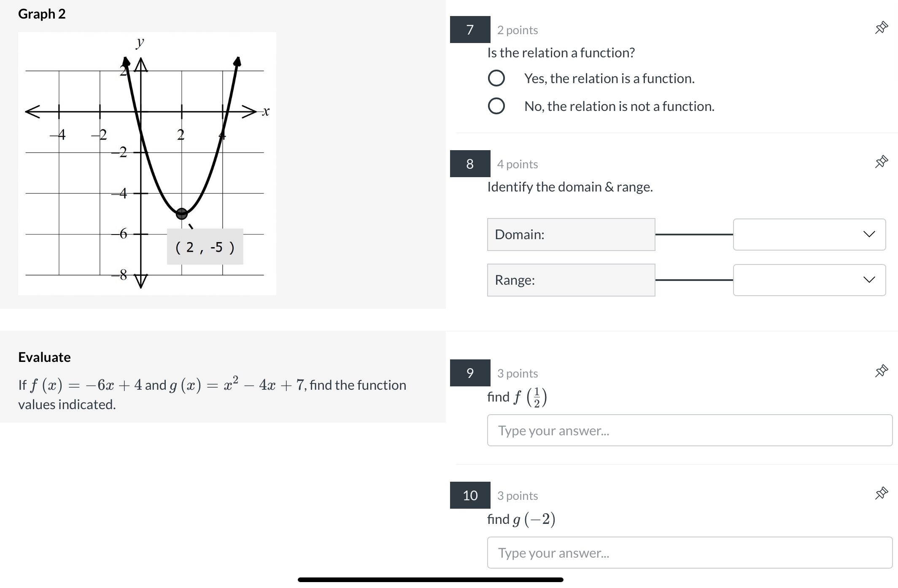
Task: Open the Range answer dropdown
Action: click(809, 280)
